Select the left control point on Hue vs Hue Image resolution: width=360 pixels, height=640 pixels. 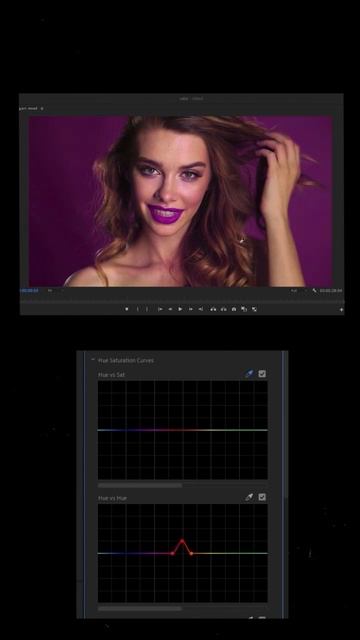click(173, 553)
